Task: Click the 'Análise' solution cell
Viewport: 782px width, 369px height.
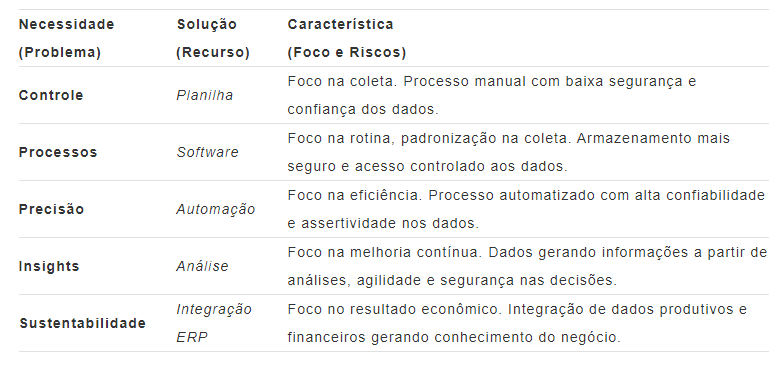Action: (x=202, y=266)
